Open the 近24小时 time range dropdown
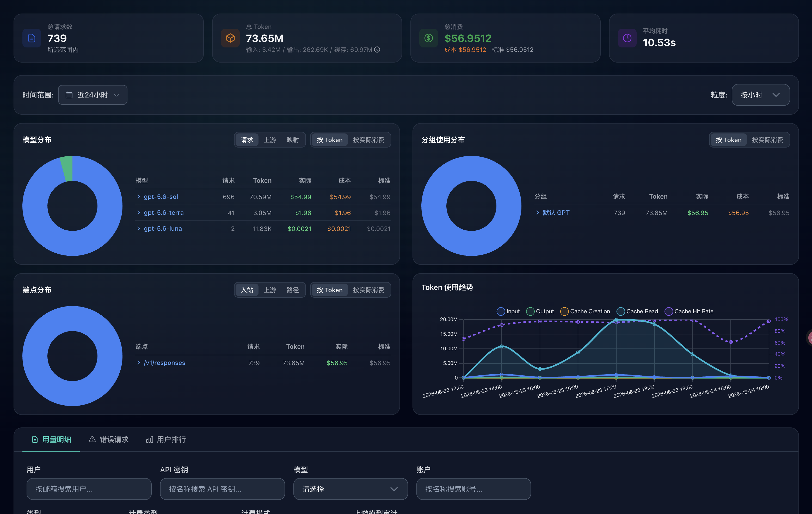This screenshot has height=514, width=812. (93, 95)
